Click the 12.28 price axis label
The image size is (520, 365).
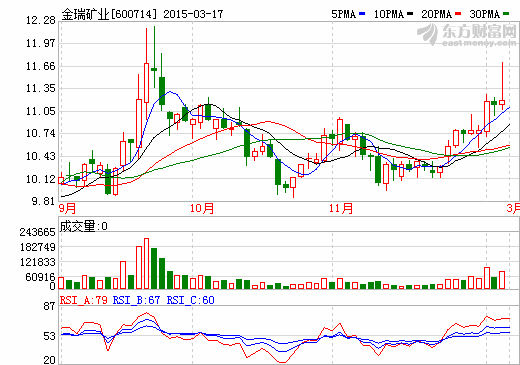click(x=41, y=20)
